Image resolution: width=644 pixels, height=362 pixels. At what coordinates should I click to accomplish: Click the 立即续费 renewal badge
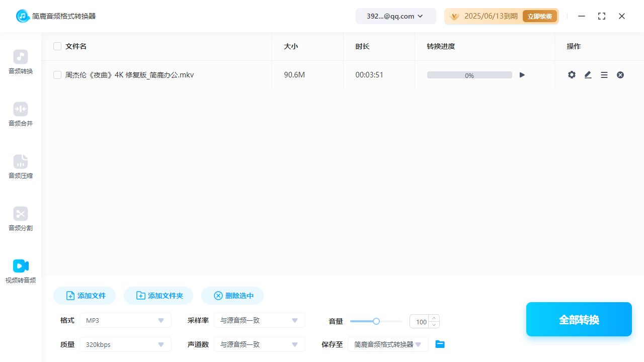(539, 16)
